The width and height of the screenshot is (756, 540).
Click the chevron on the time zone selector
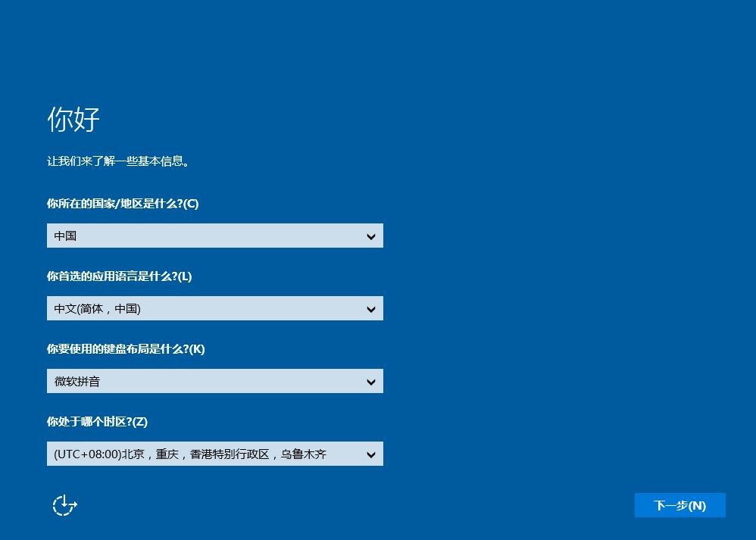pos(371,454)
